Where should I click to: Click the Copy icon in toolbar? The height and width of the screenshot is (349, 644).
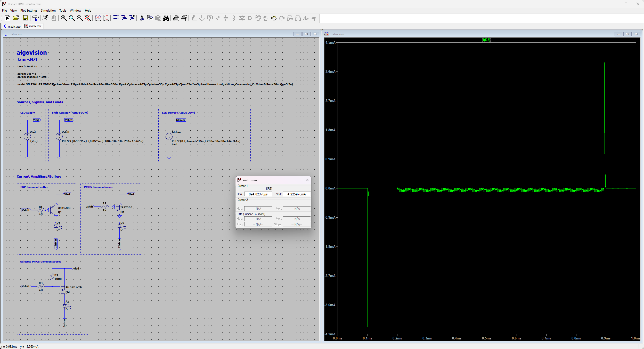click(x=150, y=18)
